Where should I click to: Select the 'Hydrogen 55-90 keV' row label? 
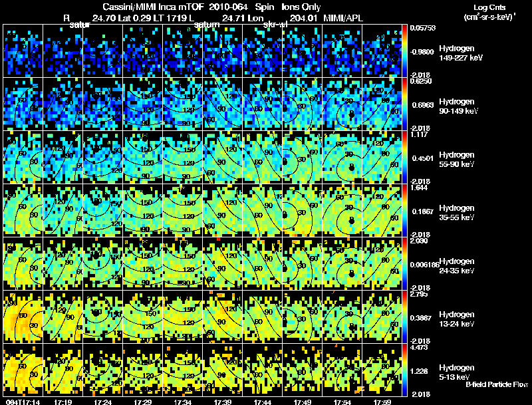tap(457, 160)
